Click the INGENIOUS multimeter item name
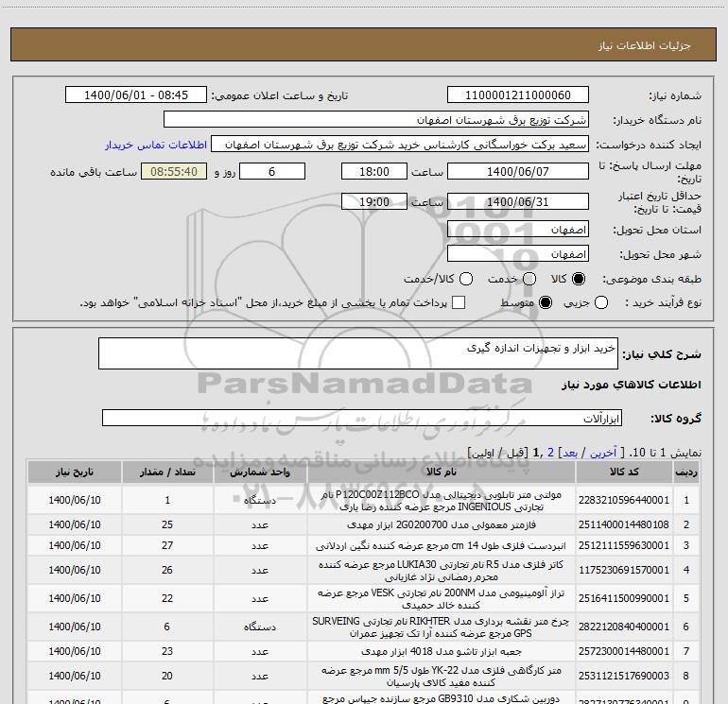The width and height of the screenshot is (728, 704). pos(442,501)
